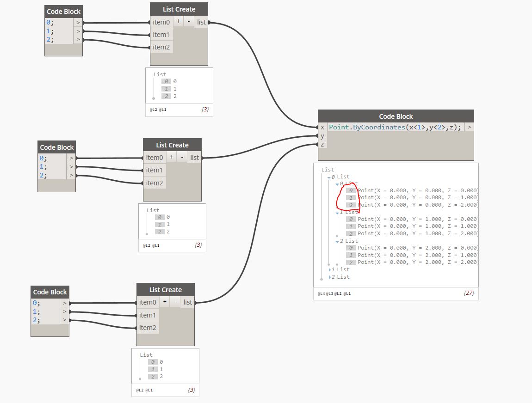Click the '1;' output arrow on the Code Block feeding the y list
The image size is (532, 403).
(71, 167)
